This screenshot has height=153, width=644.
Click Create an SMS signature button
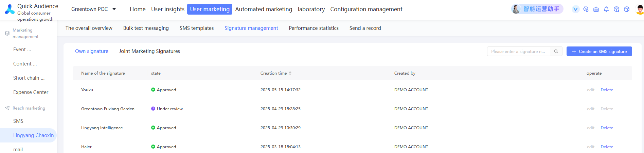pyautogui.click(x=599, y=52)
